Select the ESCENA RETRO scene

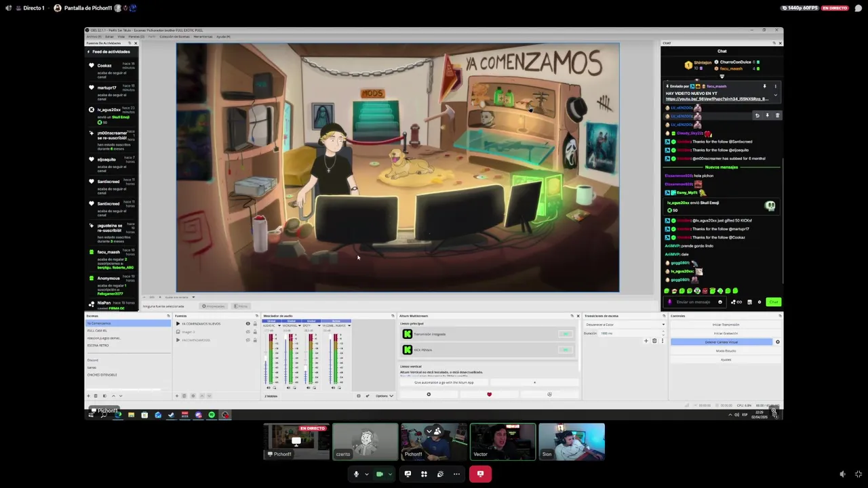127,346
